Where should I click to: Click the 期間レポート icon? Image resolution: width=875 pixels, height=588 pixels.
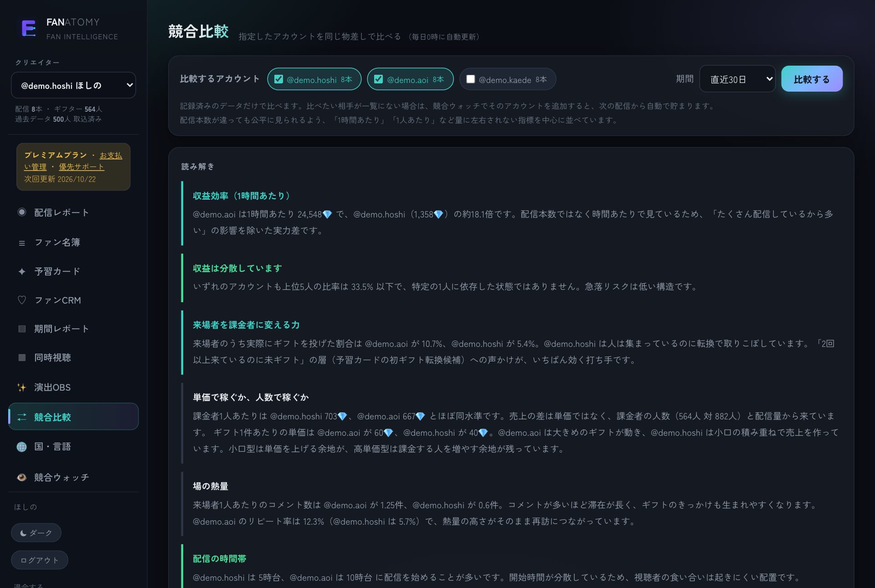pos(21,329)
